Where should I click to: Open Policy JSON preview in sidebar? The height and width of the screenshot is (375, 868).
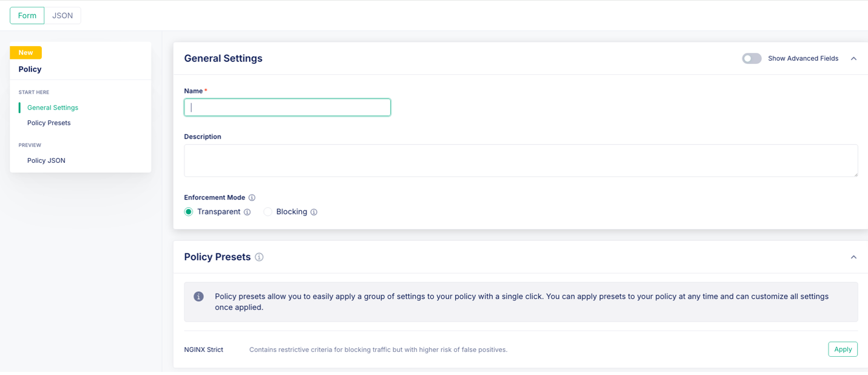pos(46,160)
